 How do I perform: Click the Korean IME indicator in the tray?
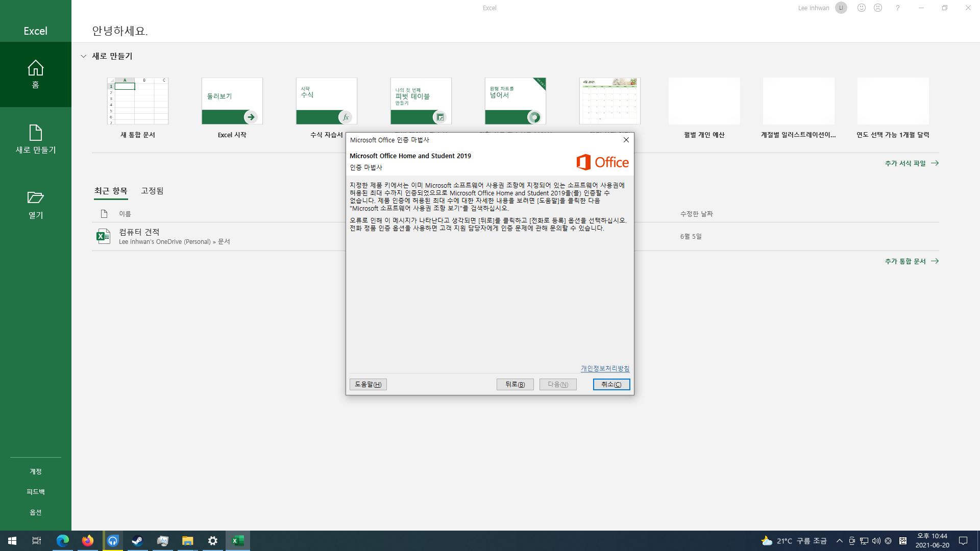click(x=903, y=541)
